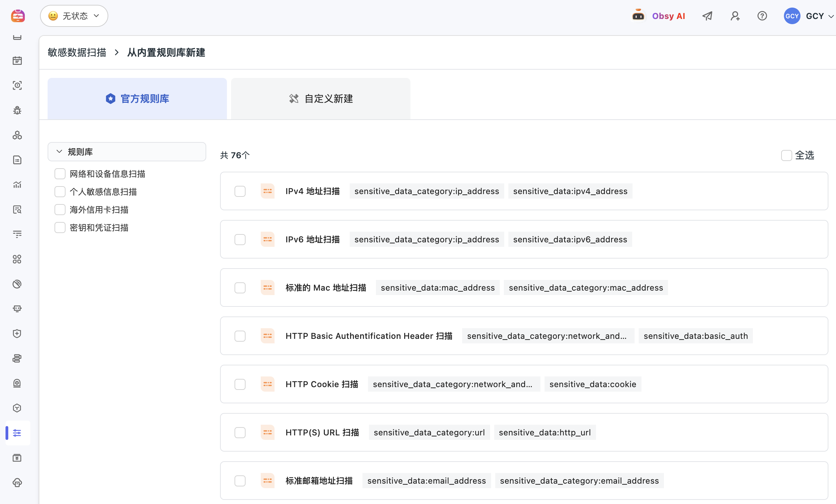This screenshot has height=504, width=836.
Task: Open the four-circles grid icon in sidebar
Action: [17, 259]
